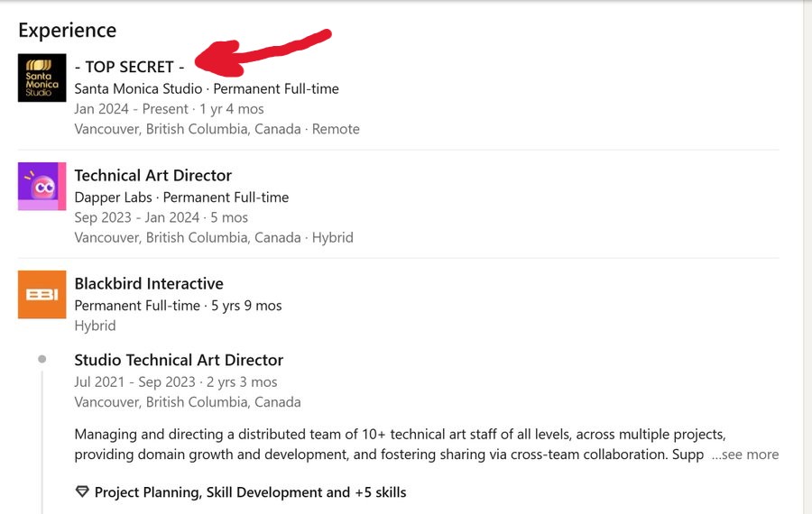Select the 'Studio Technical Art Director' role

pyautogui.click(x=179, y=360)
